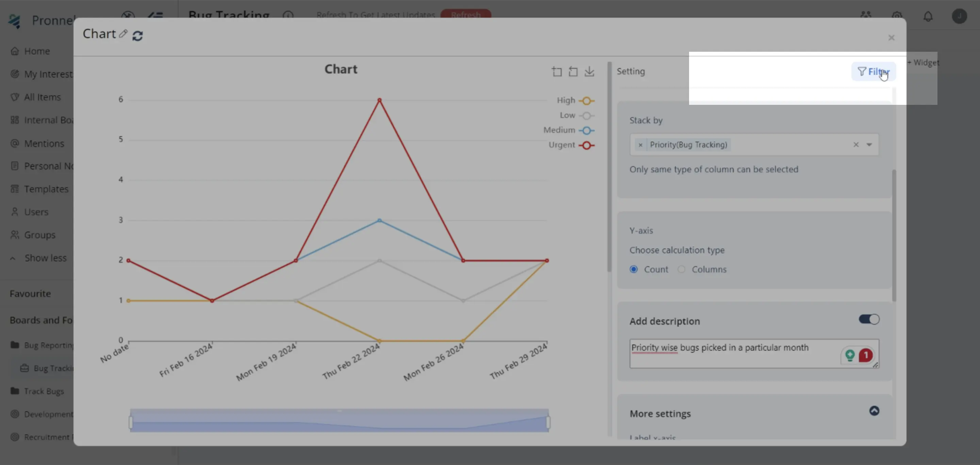Toggle the High series in chart legend

[576, 100]
